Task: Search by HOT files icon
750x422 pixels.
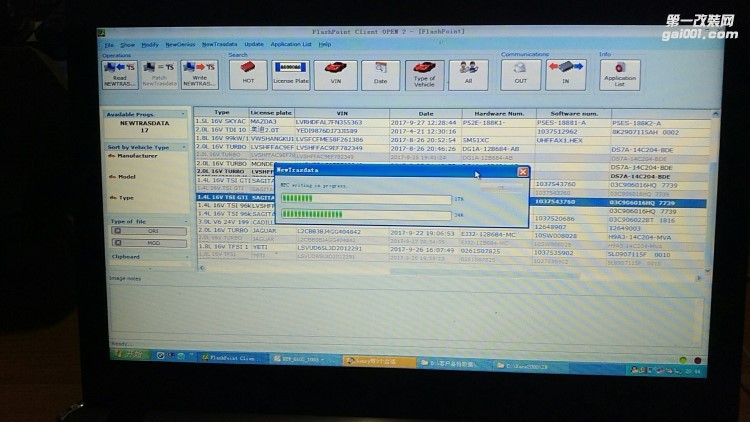Action: [248, 74]
